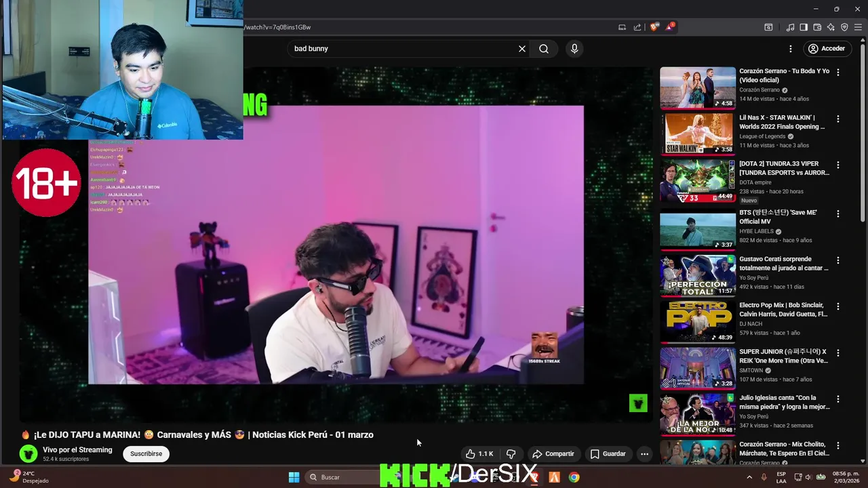
Task: Open the weather widget showing 24°C Despejado
Action: [29, 477]
